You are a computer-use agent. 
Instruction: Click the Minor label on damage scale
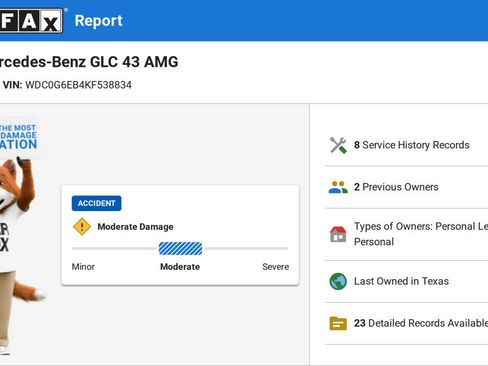[83, 267]
